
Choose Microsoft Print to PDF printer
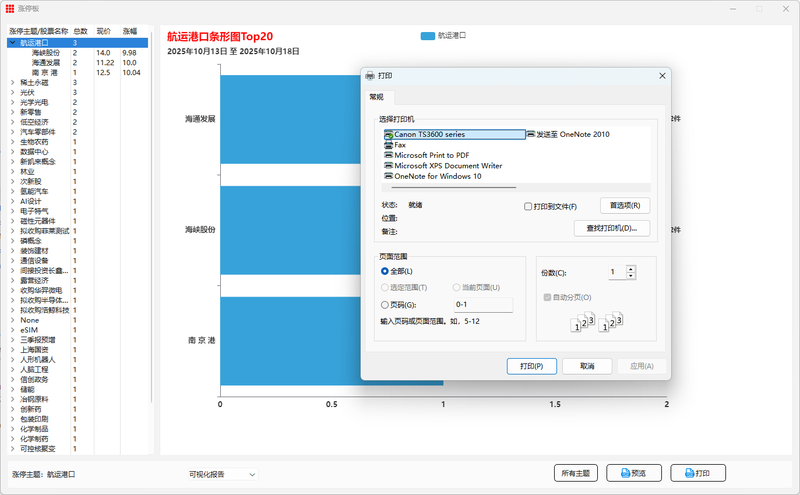pyautogui.click(x=427, y=155)
